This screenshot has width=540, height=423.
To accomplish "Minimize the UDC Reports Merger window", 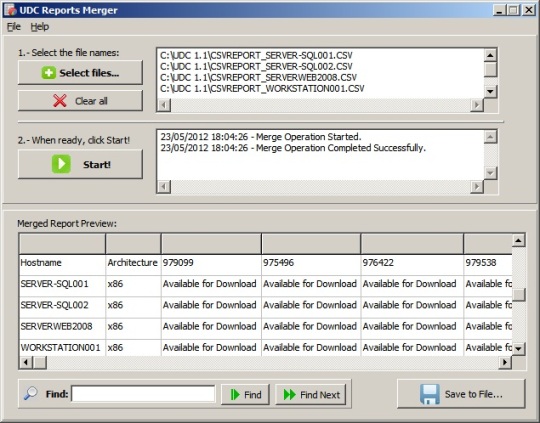I will 499,10.
